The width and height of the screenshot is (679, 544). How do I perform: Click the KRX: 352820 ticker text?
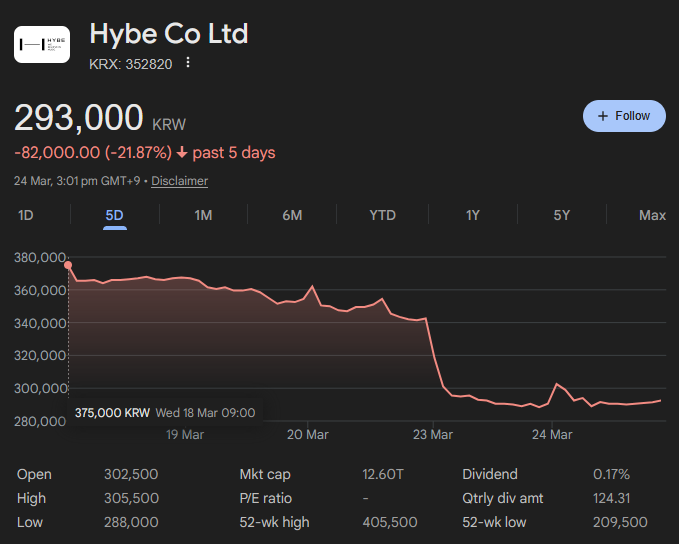pyautogui.click(x=130, y=64)
